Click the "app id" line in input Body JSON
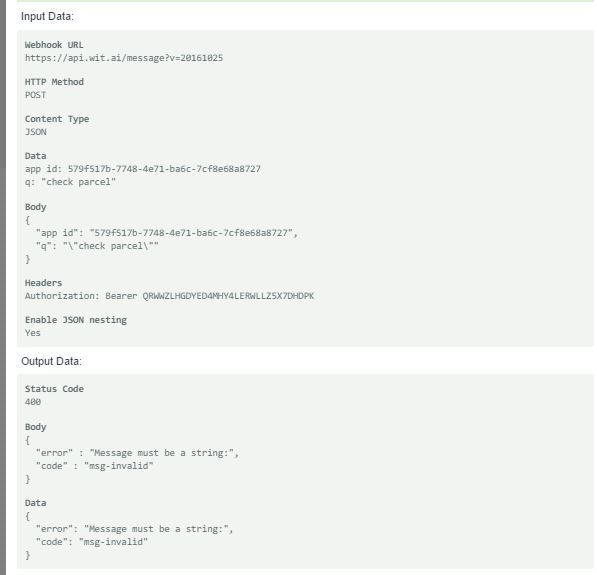The height and width of the screenshot is (575, 597). pyautogui.click(x=166, y=233)
